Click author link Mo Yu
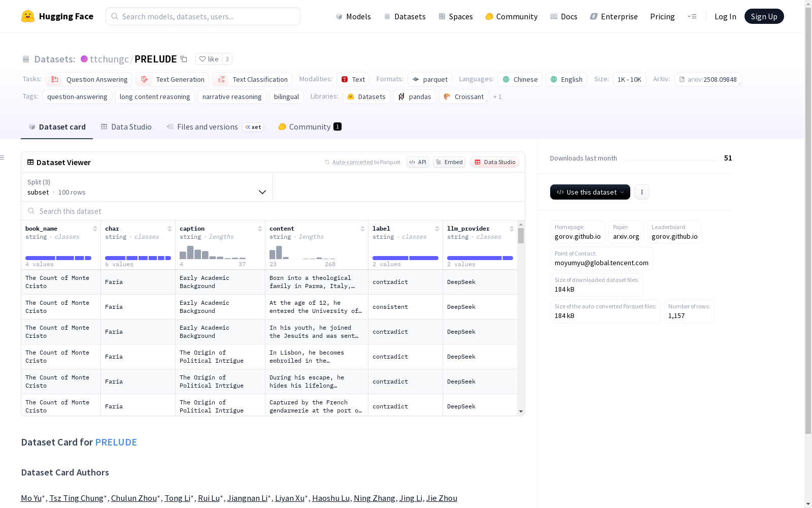Viewport: 812px width, 508px height. pyautogui.click(x=31, y=498)
